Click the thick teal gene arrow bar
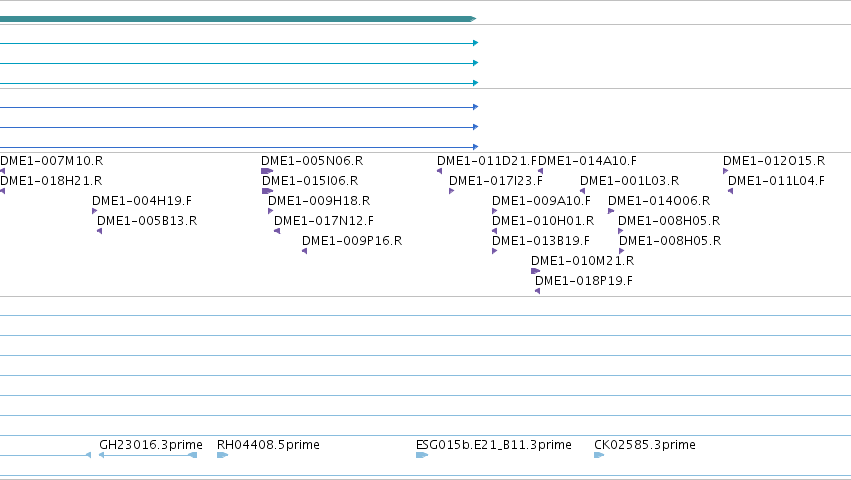This screenshot has width=851, height=480. (238, 19)
